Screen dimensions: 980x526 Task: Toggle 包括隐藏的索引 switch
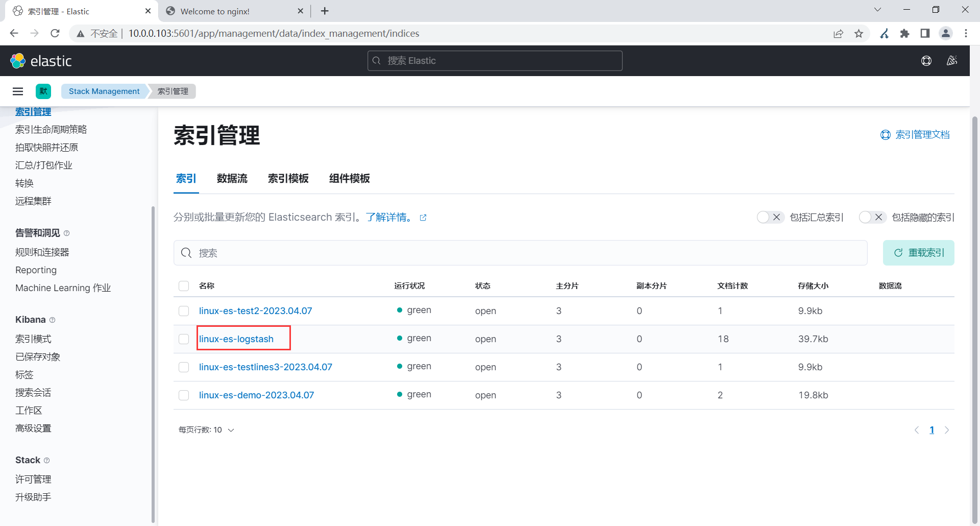pyautogui.click(x=872, y=217)
